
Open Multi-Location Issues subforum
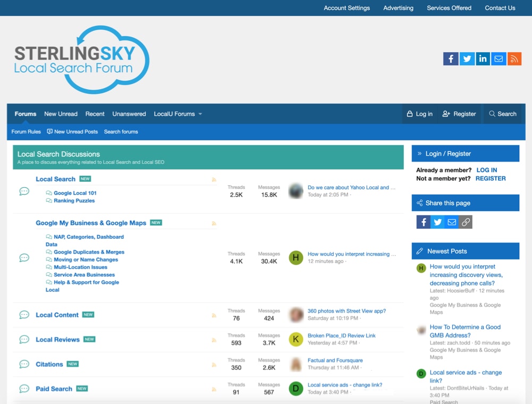tap(80, 267)
